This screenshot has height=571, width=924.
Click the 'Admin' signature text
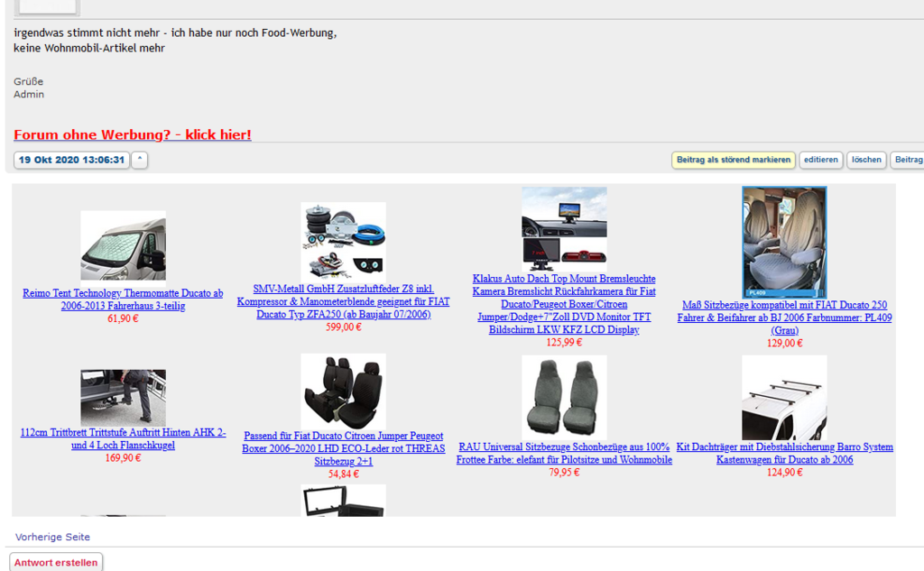tap(29, 95)
